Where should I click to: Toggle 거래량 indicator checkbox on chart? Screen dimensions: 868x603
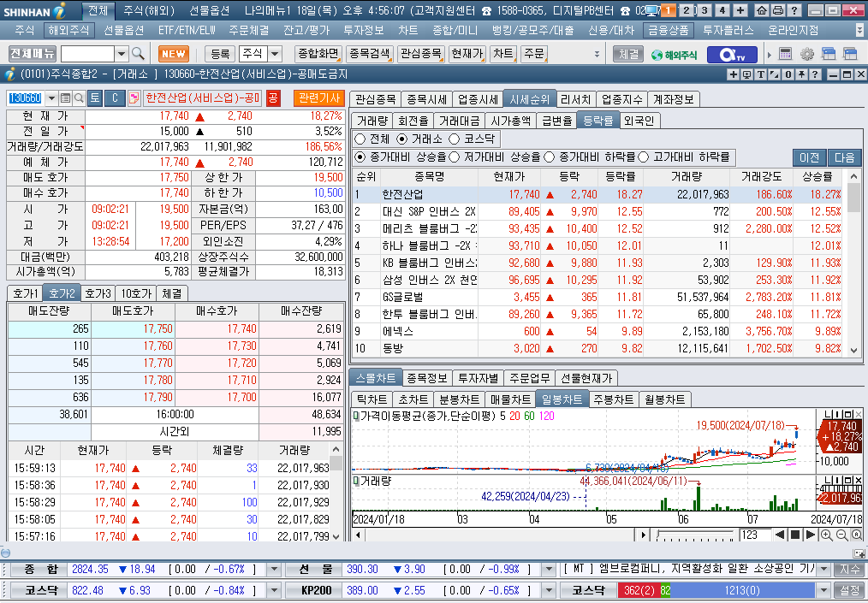pyautogui.click(x=356, y=481)
